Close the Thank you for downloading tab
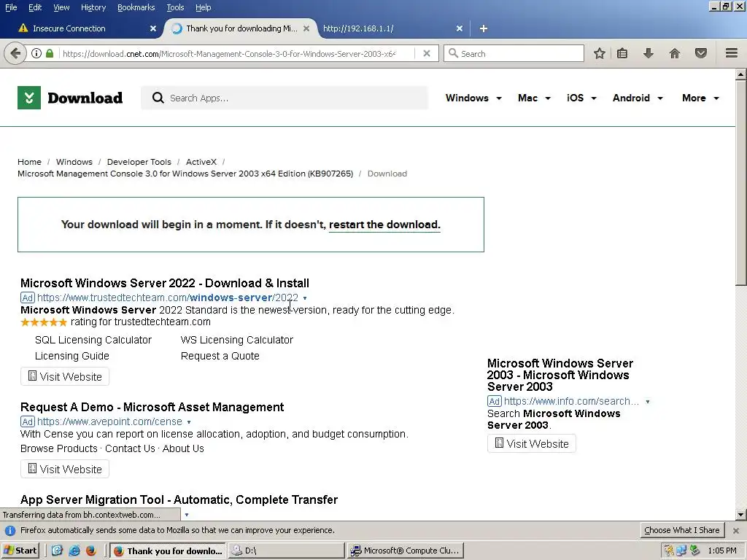This screenshot has height=560, width=747. tap(306, 28)
